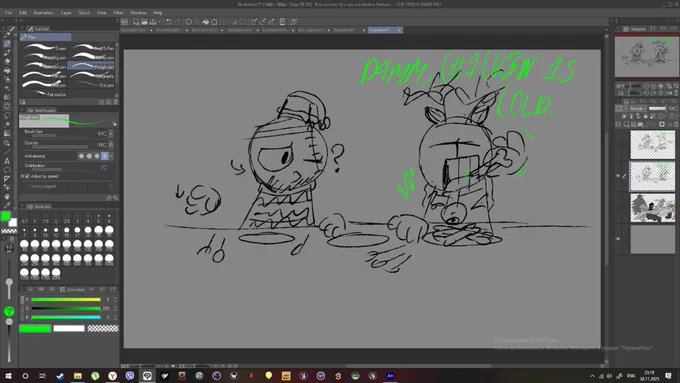
Task: Adjust the G green color slider
Action: 66,308
